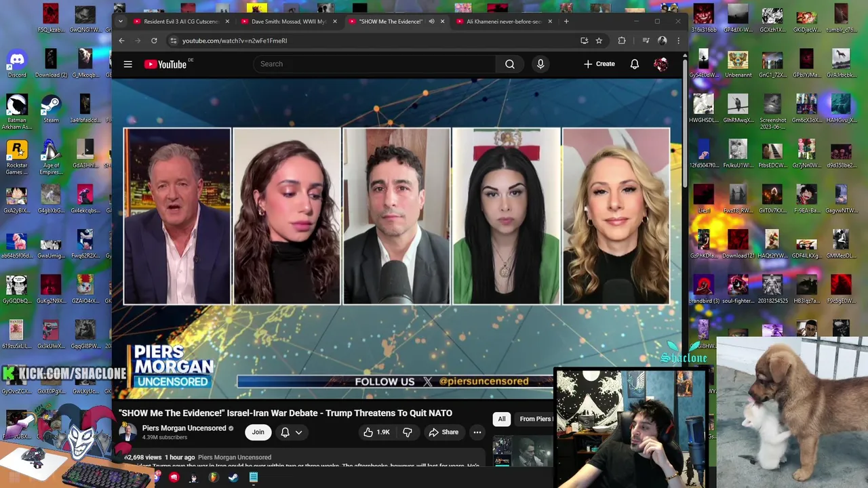Click the video title text
Viewport: 868px width, 488px height.
click(x=285, y=413)
